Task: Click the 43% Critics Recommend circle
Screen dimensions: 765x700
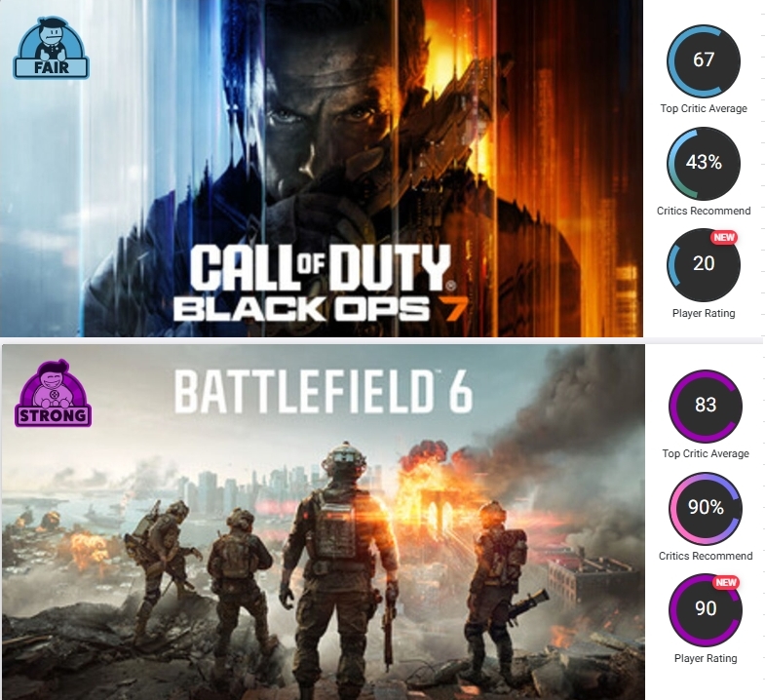Action: [704, 164]
